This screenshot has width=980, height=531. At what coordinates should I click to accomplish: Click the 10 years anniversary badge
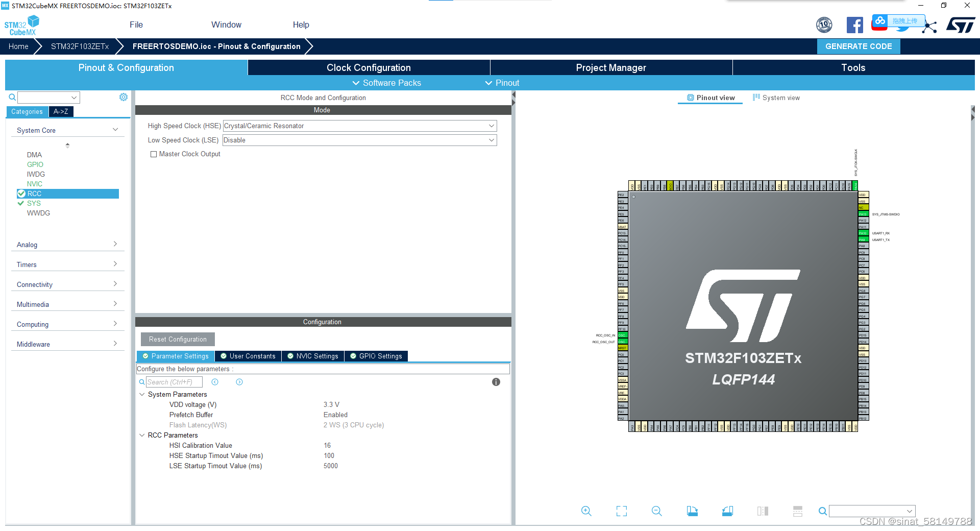[x=824, y=25]
